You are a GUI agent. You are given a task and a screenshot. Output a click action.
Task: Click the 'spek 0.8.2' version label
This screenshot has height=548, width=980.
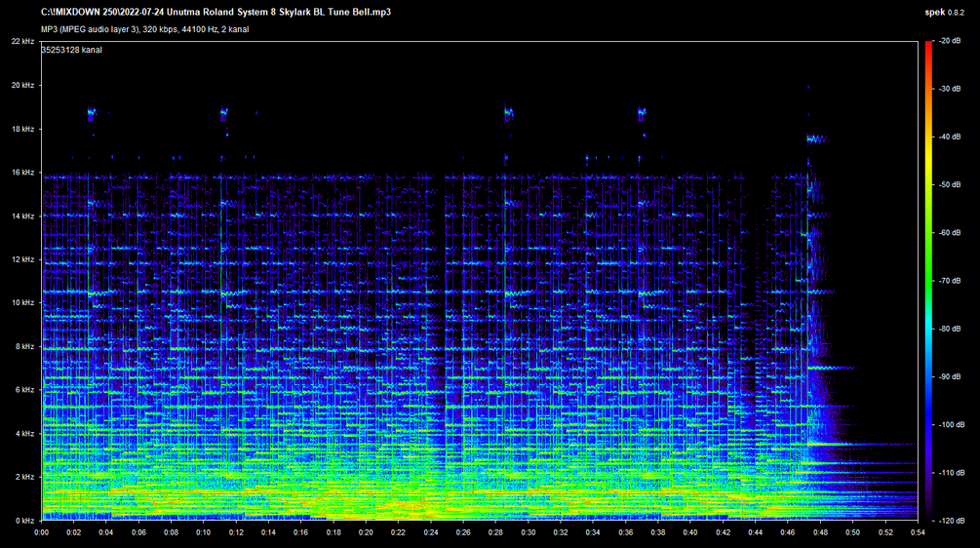(x=944, y=13)
